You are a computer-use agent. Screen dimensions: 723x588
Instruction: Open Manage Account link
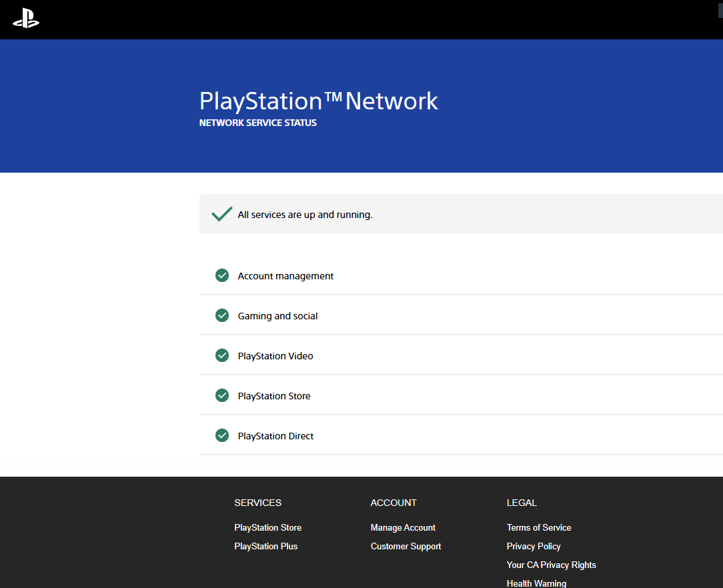pyautogui.click(x=403, y=527)
